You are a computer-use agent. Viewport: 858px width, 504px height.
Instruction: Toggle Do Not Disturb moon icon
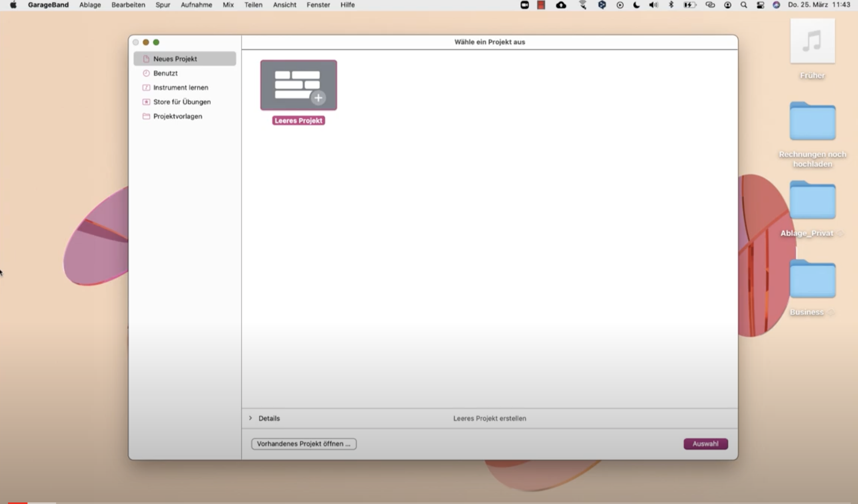point(636,5)
